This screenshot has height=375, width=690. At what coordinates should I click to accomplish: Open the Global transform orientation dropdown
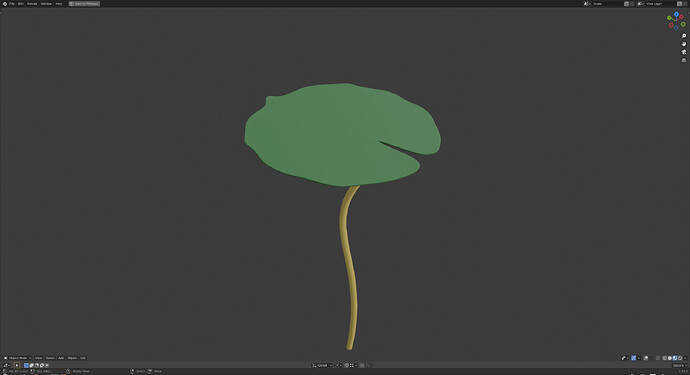(x=323, y=365)
